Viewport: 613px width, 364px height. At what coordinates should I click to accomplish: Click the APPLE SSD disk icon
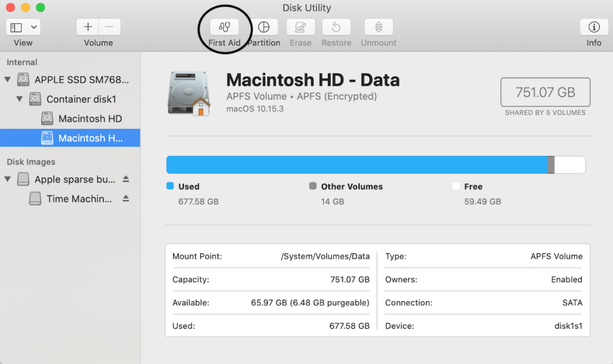pos(23,80)
